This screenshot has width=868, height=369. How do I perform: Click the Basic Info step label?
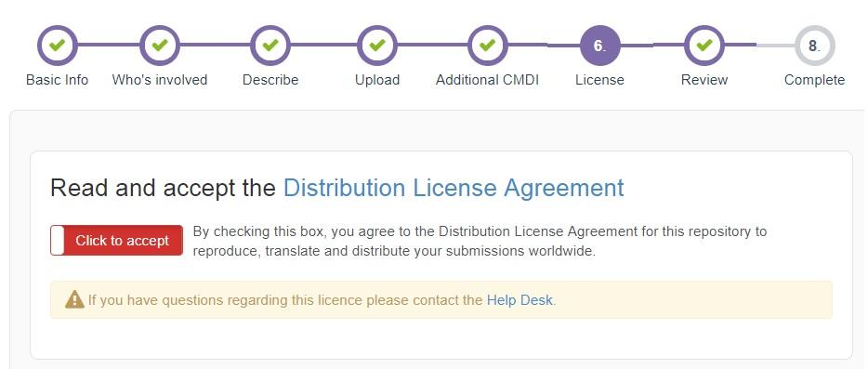click(57, 80)
